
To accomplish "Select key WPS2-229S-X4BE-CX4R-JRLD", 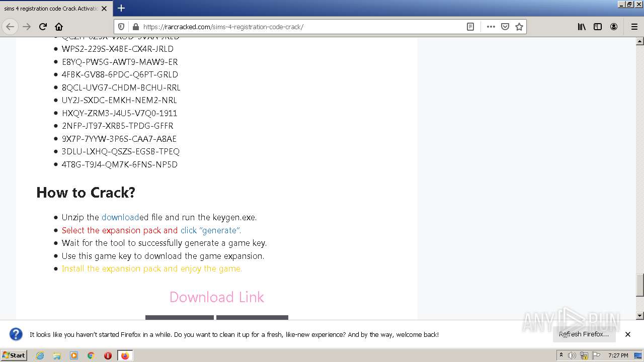I will point(118,49).
